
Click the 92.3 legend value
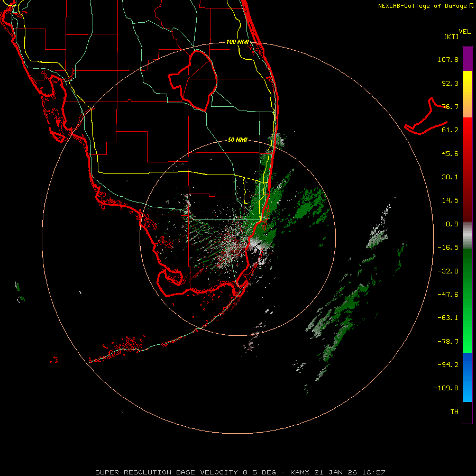coord(450,83)
